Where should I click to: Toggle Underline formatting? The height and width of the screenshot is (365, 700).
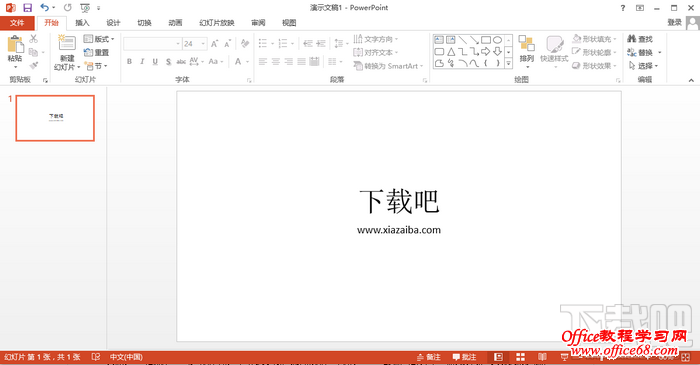[155, 62]
